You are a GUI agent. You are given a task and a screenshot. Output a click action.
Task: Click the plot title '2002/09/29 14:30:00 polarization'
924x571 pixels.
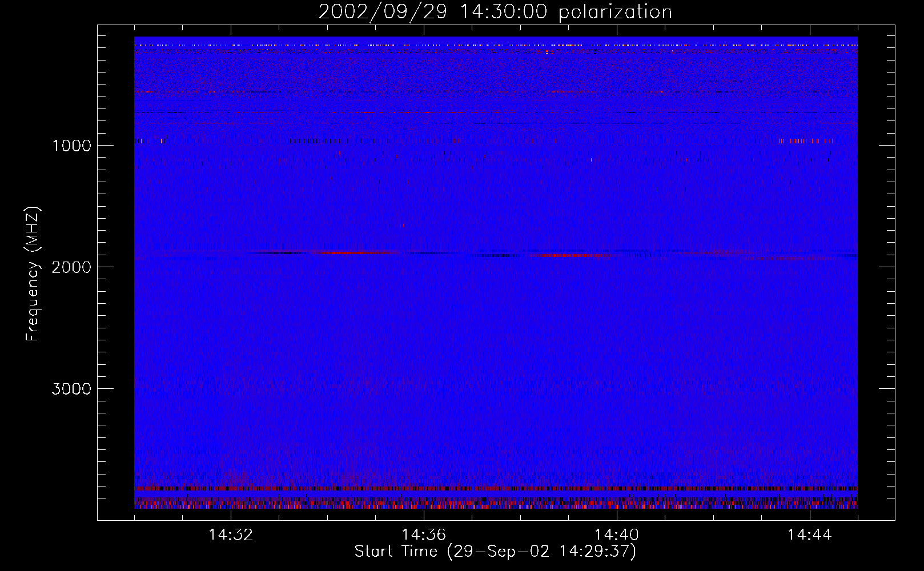pos(495,12)
